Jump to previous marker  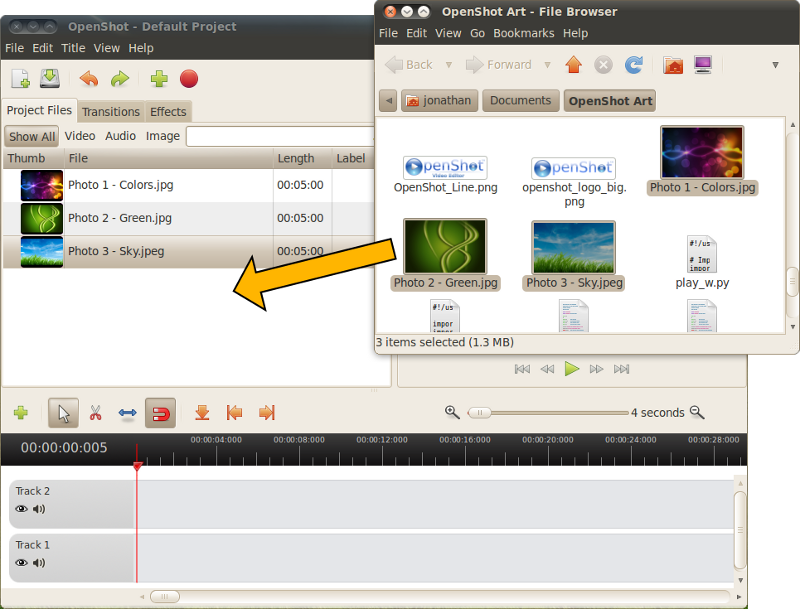click(x=234, y=412)
